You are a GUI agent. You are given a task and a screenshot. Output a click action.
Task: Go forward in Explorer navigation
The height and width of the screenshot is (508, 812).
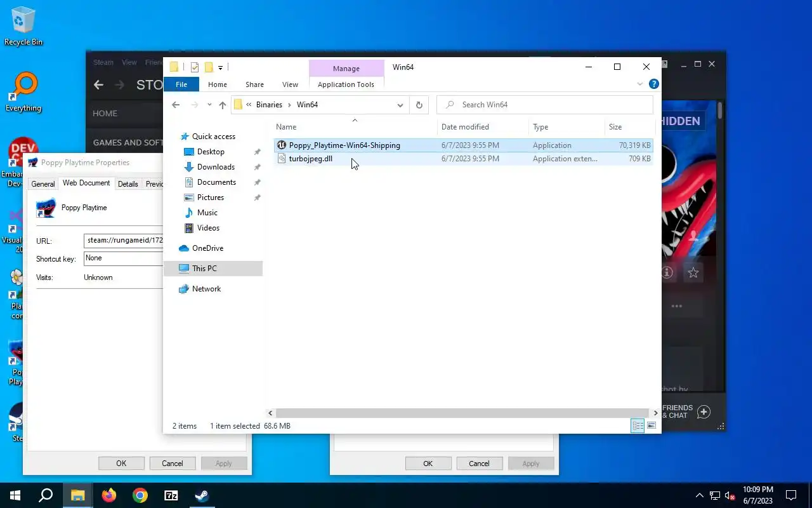(195, 105)
